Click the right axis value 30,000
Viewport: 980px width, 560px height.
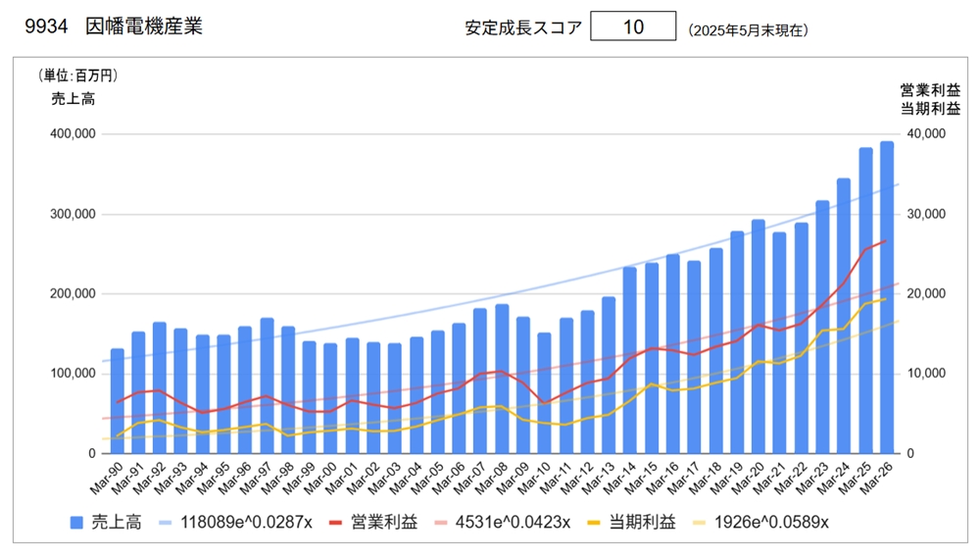[x=926, y=214]
